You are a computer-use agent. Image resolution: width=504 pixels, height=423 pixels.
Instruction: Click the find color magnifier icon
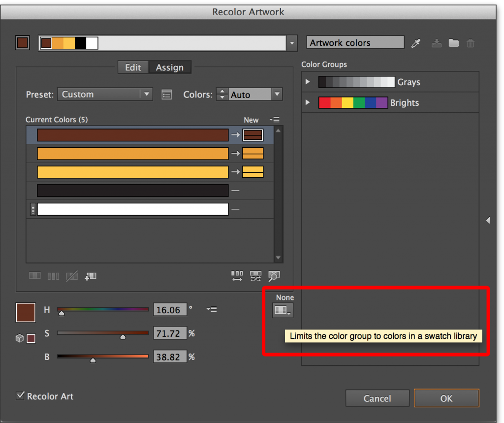click(x=274, y=276)
